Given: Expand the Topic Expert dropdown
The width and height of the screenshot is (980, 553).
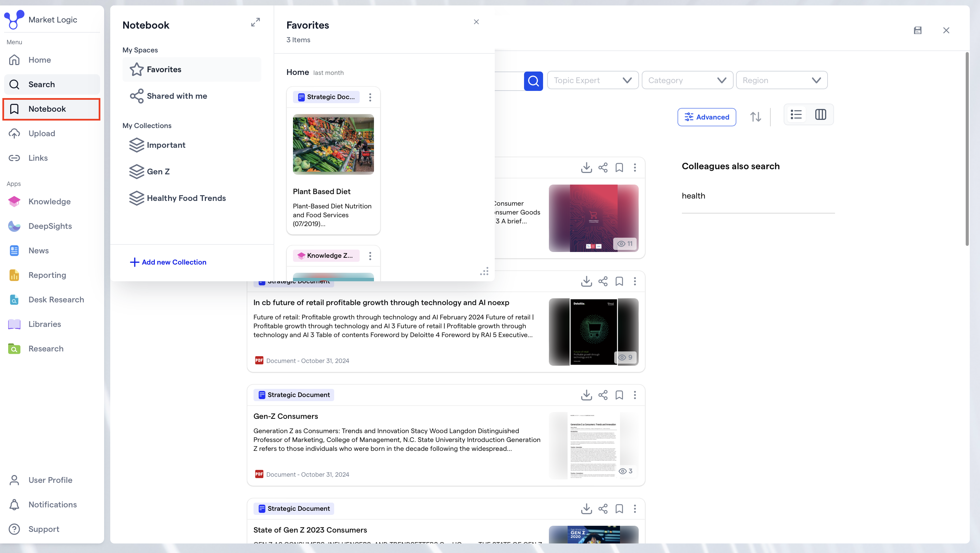Looking at the screenshot, I should tap(592, 80).
